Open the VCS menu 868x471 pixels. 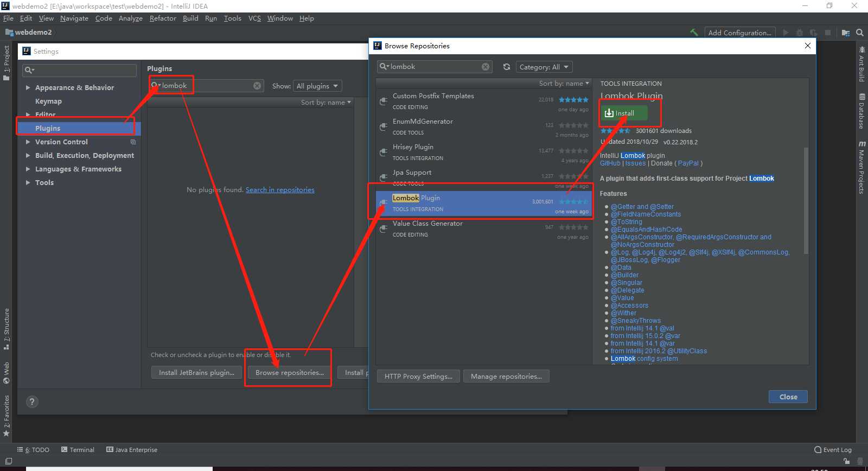pos(254,18)
